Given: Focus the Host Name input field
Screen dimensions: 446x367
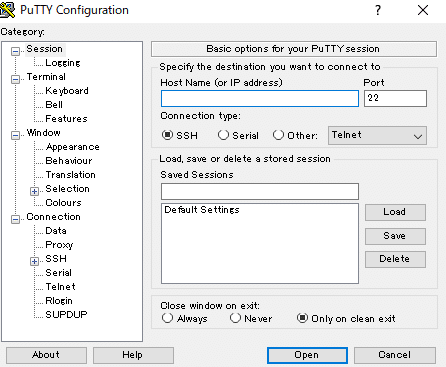Looking at the screenshot, I should click(260, 98).
